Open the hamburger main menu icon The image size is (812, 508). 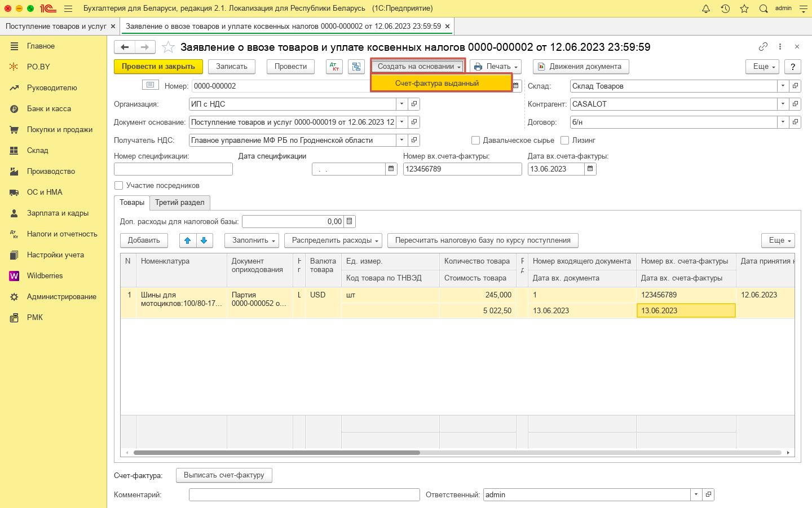pyautogui.click(x=68, y=8)
